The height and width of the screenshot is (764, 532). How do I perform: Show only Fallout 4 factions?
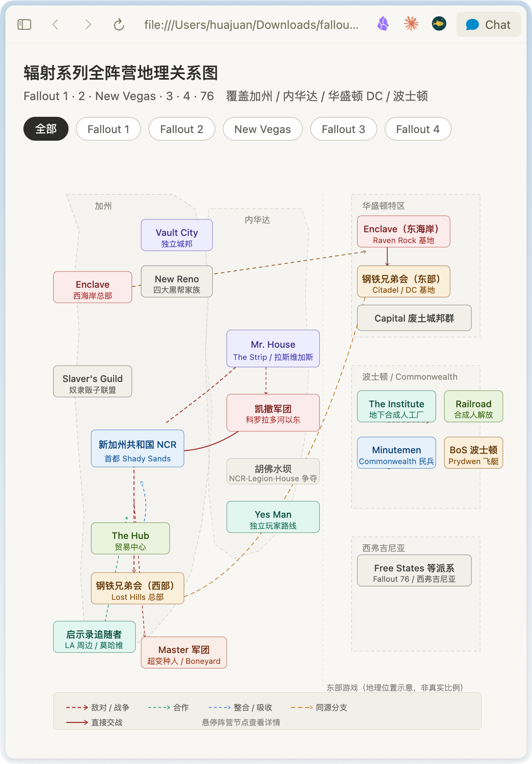[417, 129]
